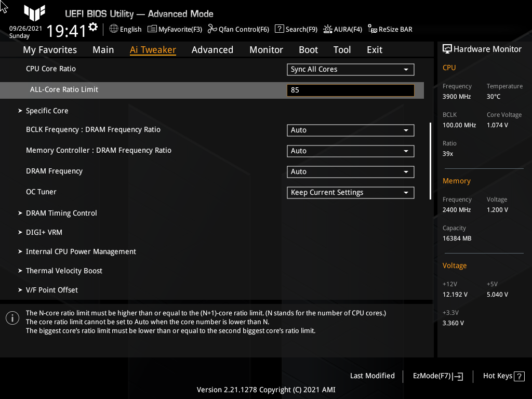Viewport: 532px width, 399px height.
Task: Switch to the Advanced tab
Action: (212, 49)
